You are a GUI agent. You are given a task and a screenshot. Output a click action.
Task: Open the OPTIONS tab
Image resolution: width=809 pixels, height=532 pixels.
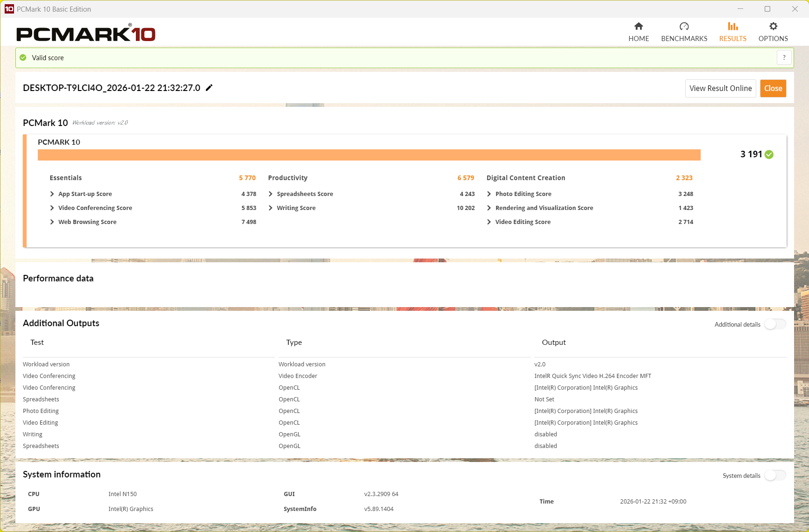(773, 32)
